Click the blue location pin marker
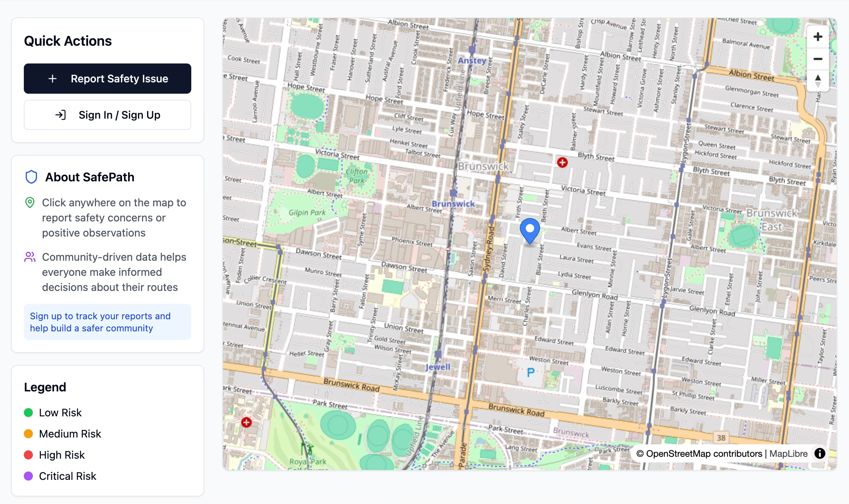Image resolution: width=849 pixels, height=504 pixels. point(530,230)
